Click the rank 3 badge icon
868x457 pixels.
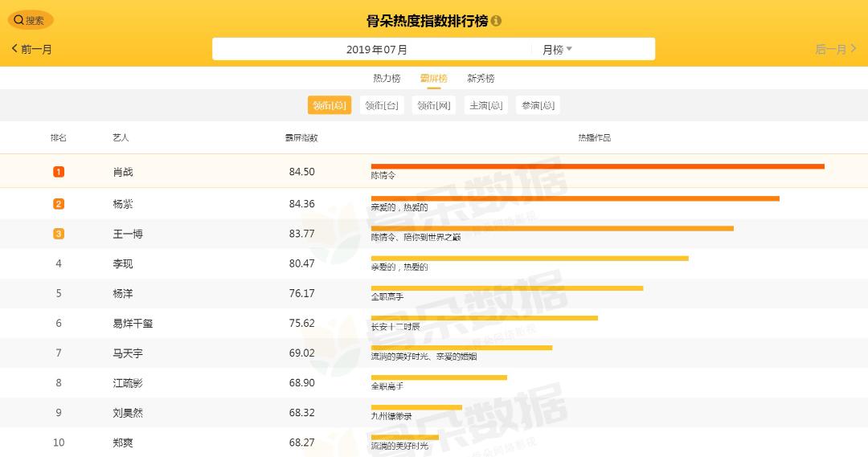coord(59,234)
